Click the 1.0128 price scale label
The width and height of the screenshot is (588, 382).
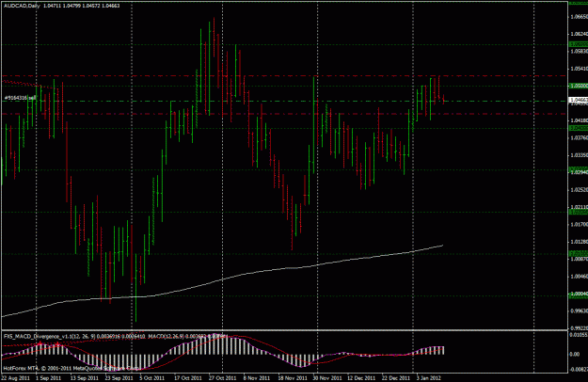(x=579, y=242)
